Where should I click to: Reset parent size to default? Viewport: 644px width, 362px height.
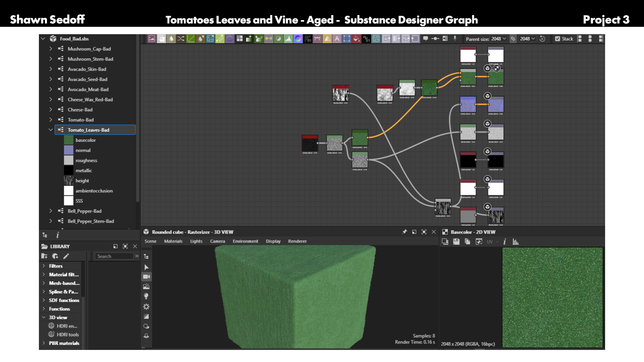pos(542,39)
